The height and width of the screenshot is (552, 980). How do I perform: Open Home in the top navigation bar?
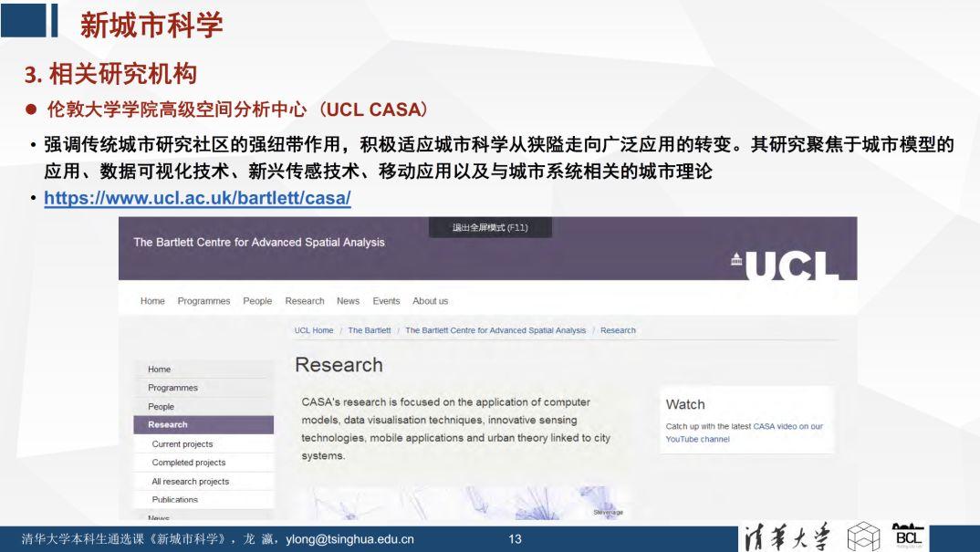[152, 301]
